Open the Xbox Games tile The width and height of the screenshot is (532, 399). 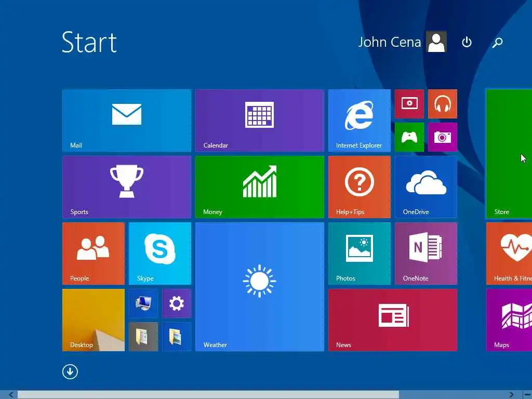[x=409, y=137]
